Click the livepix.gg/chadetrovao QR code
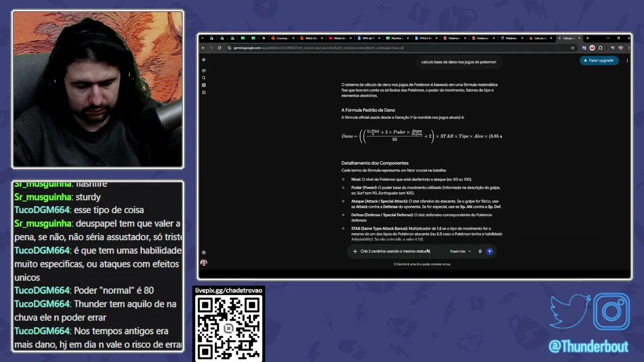Viewport: 644px width, 362px height. click(x=229, y=327)
